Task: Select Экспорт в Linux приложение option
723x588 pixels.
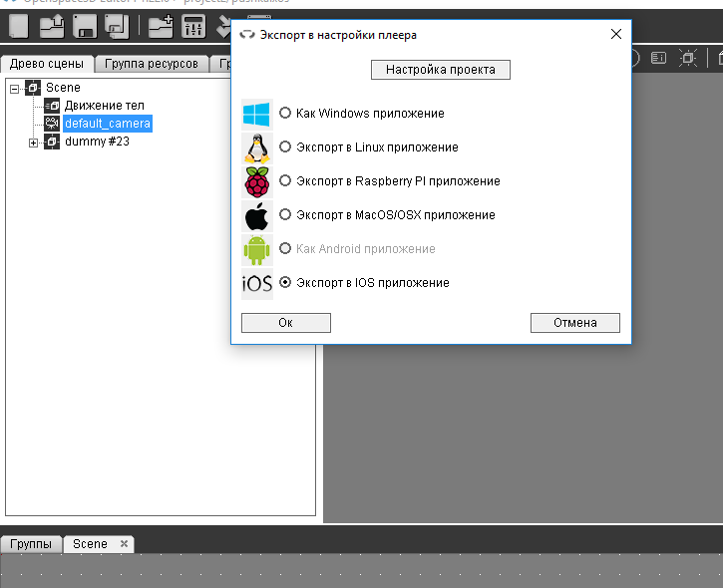Action: (x=285, y=147)
